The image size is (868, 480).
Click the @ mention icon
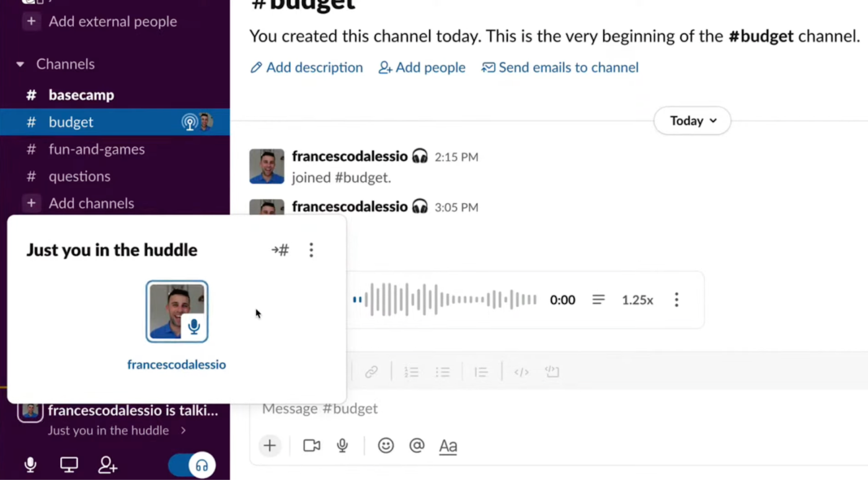click(417, 445)
